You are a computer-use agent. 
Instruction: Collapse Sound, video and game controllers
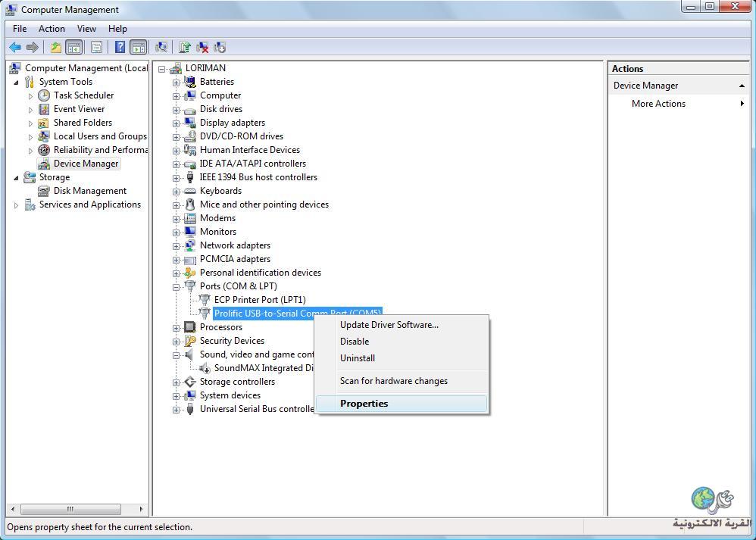coord(176,355)
